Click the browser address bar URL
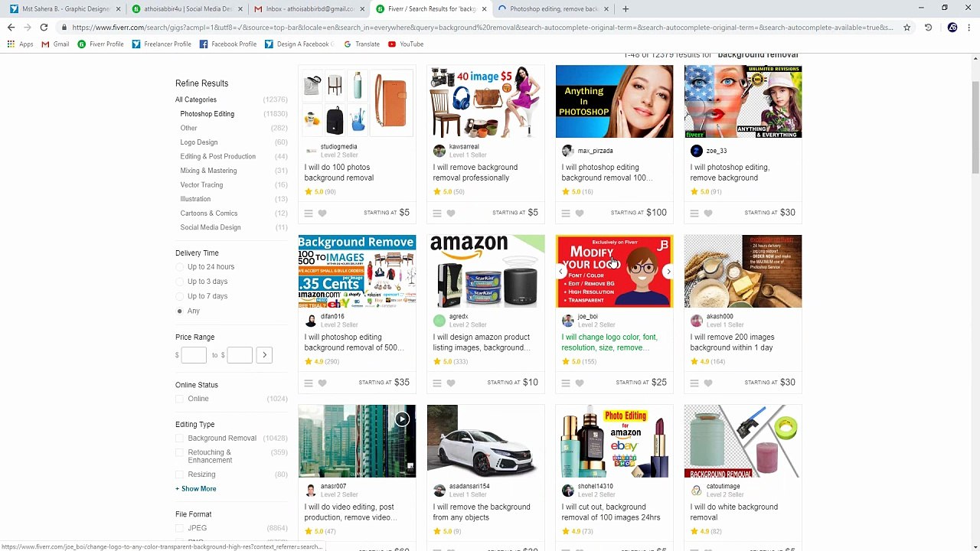 point(482,28)
